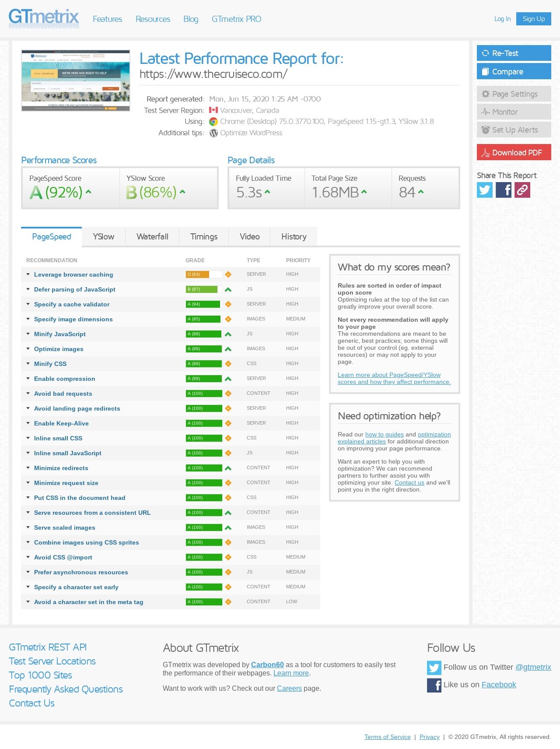Open the History tab
This screenshot has height=749, width=560.
[x=294, y=236]
